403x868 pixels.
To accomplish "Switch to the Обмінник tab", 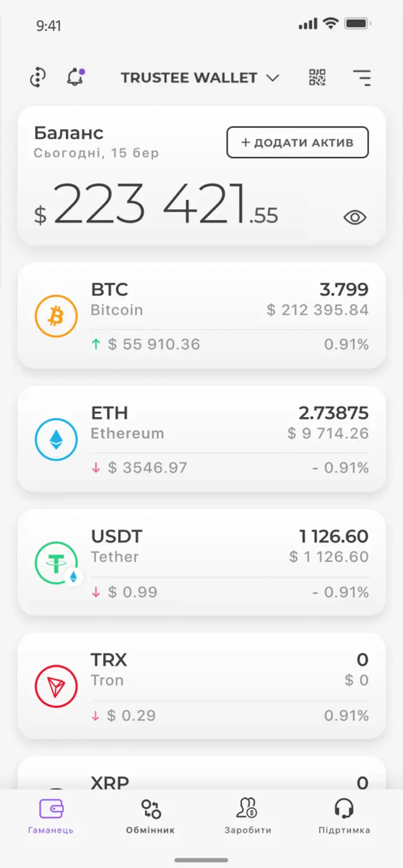I will (151, 817).
